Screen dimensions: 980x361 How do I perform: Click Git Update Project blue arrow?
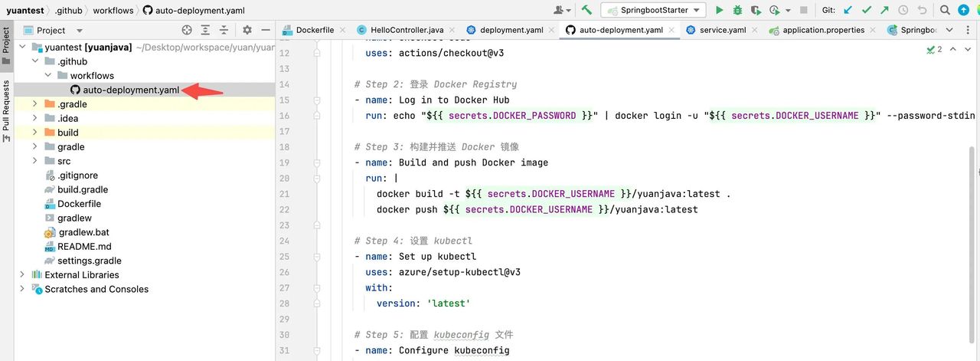[x=848, y=10]
